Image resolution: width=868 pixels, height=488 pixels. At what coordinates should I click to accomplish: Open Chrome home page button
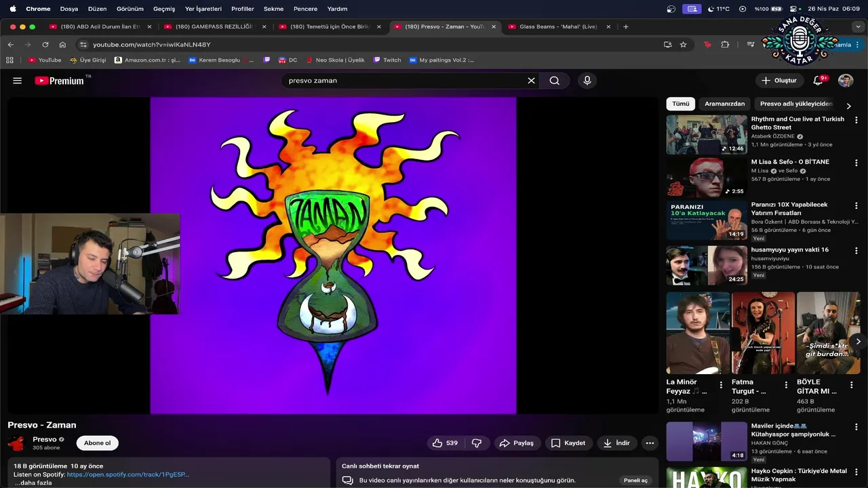[62, 45]
